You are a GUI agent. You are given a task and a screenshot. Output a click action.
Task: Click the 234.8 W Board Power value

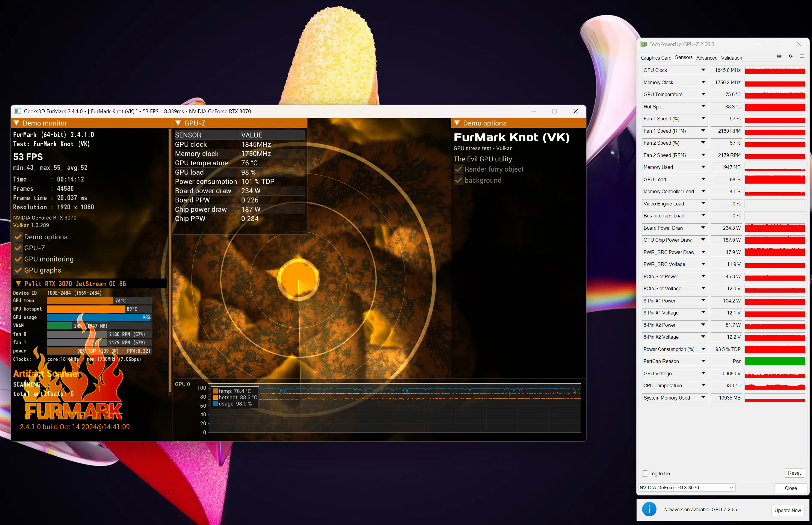727,228
